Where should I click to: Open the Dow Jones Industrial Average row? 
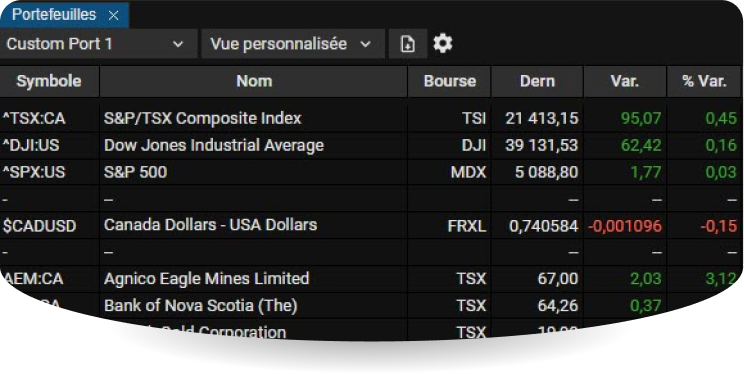370,145
